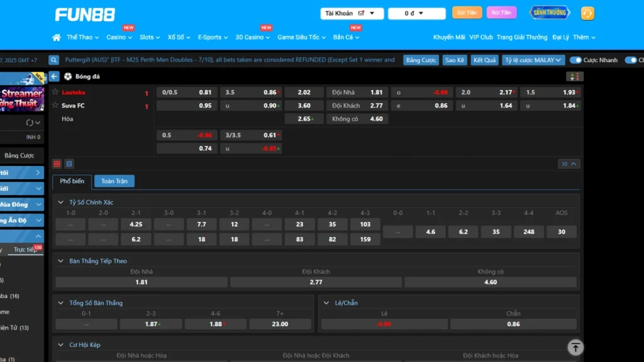Click the star icon next to Suva FC
Viewport: 644px width, 362px height.
coord(55,106)
